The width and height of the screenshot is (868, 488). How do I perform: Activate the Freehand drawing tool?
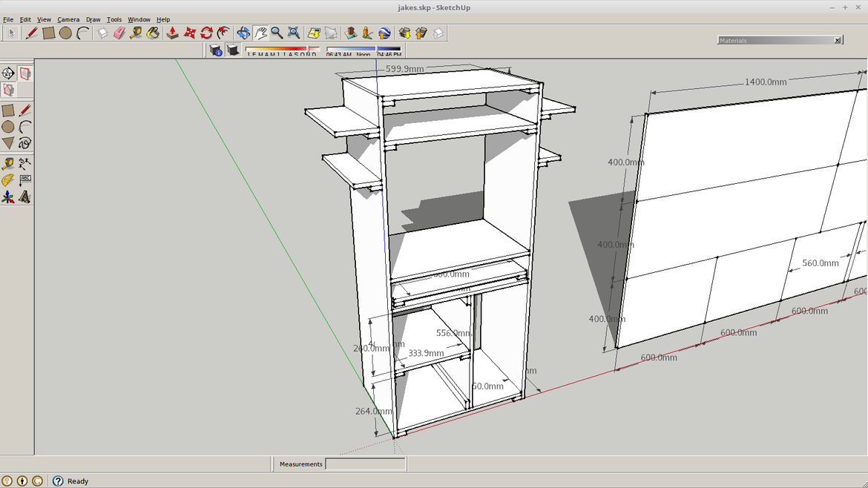[25, 143]
